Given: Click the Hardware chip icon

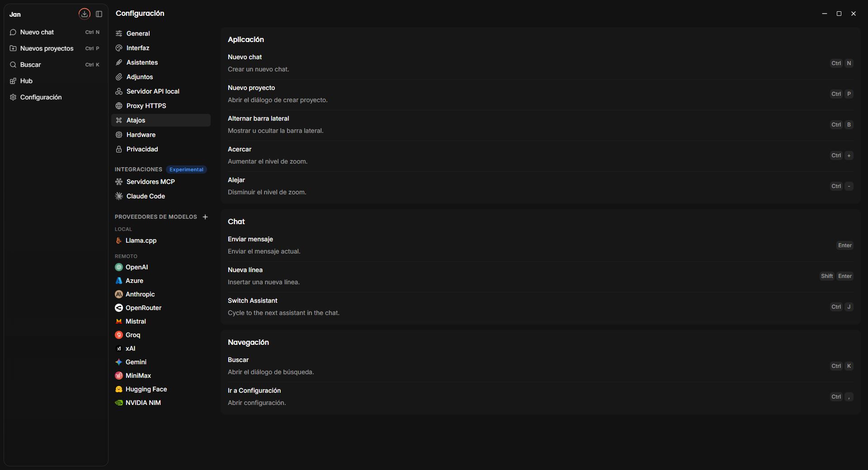Looking at the screenshot, I should tap(119, 135).
